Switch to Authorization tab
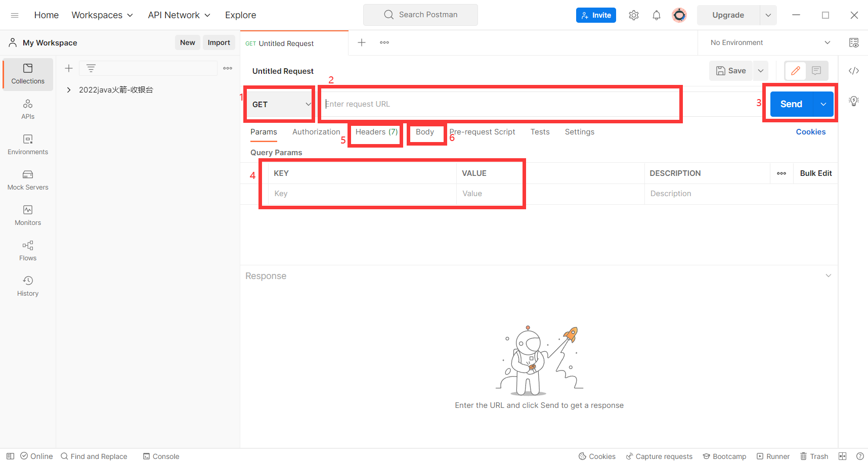The image size is (868, 463). [316, 132]
